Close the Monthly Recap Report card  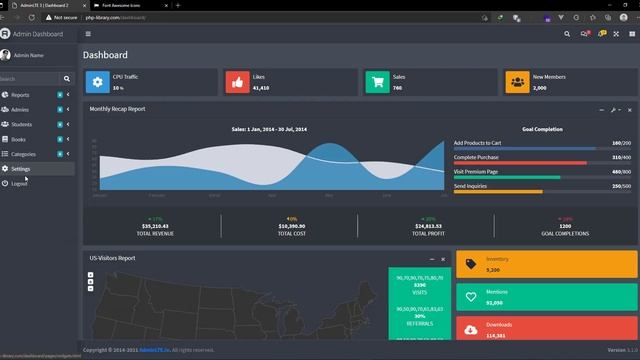[x=629, y=110]
